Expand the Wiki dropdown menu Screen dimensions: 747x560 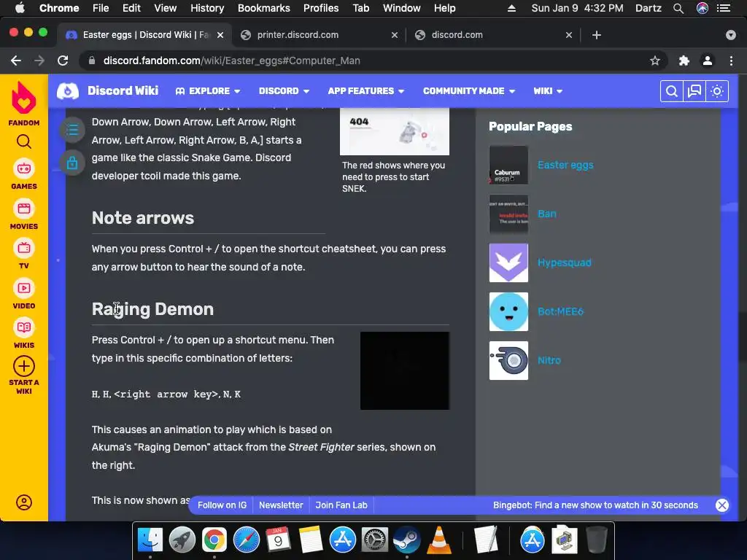(548, 91)
